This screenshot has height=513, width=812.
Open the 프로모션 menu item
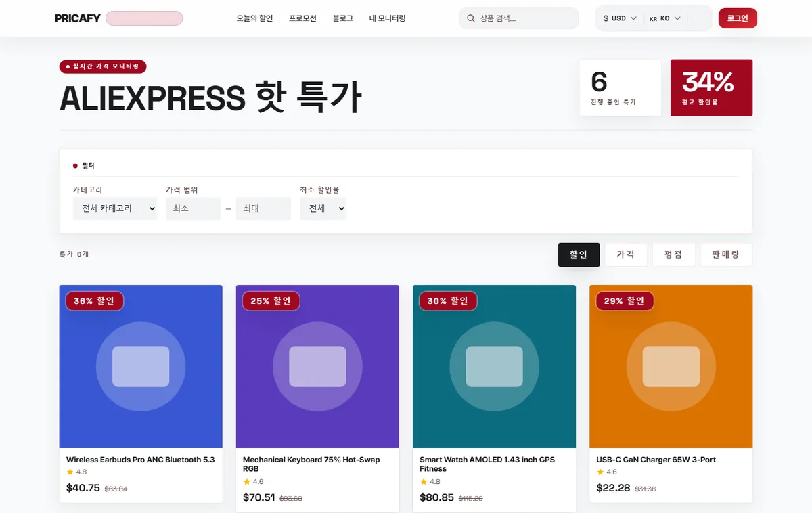(x=302, y=18)
